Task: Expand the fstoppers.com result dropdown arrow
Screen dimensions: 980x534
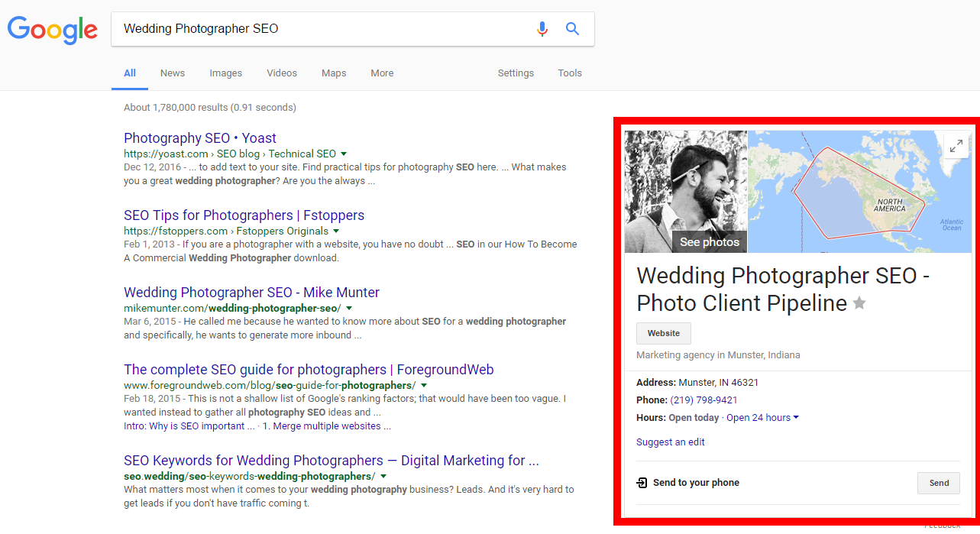Action: pos(336,231)
